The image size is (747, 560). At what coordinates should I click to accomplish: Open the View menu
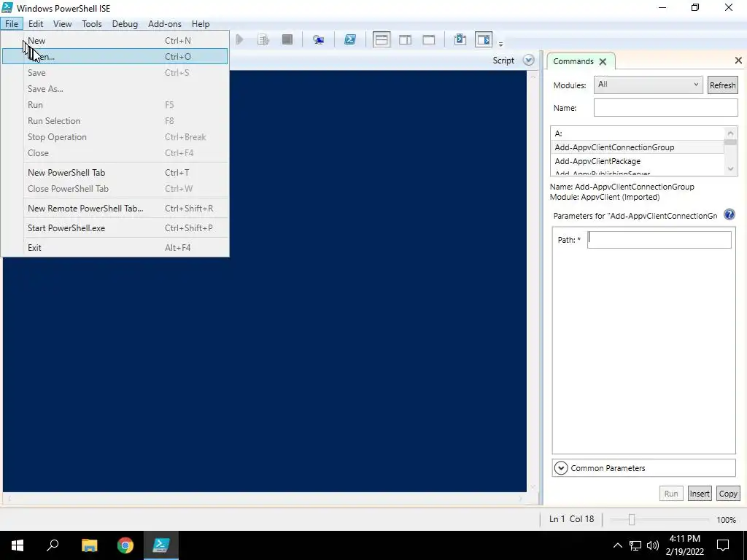pos(63,24)
